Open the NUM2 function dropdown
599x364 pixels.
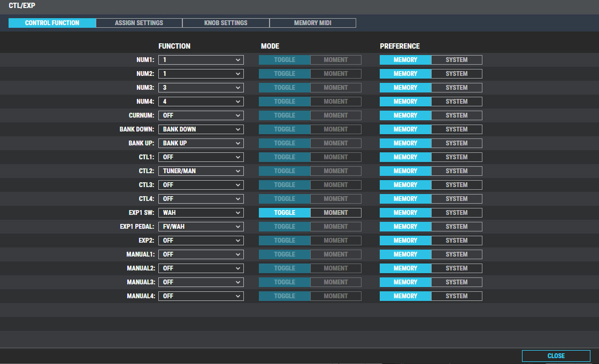(x=201, y=74)
